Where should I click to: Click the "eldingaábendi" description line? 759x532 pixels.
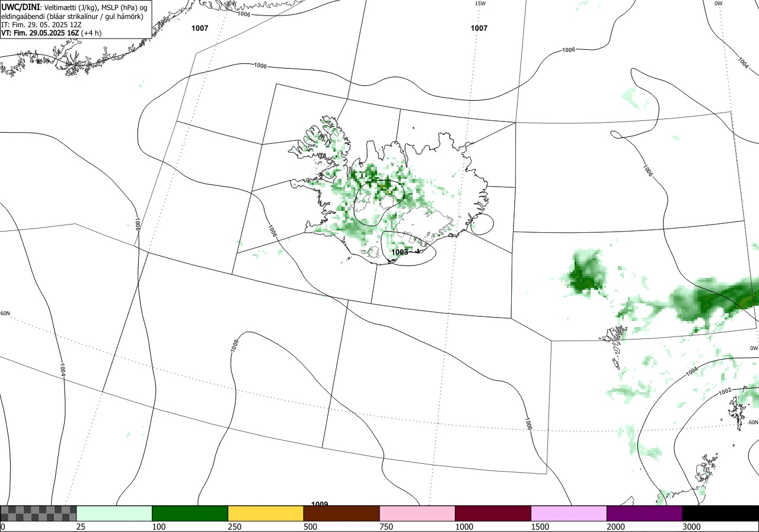point(72,17)
